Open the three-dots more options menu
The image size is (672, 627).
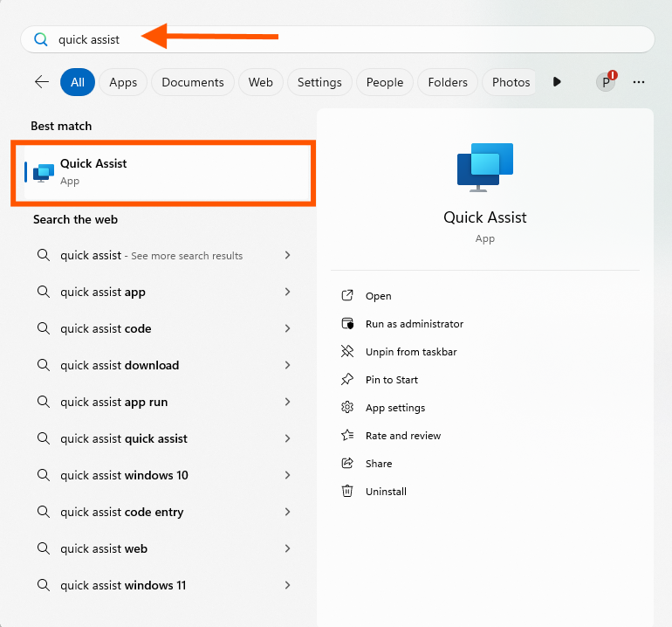point(639,82)
